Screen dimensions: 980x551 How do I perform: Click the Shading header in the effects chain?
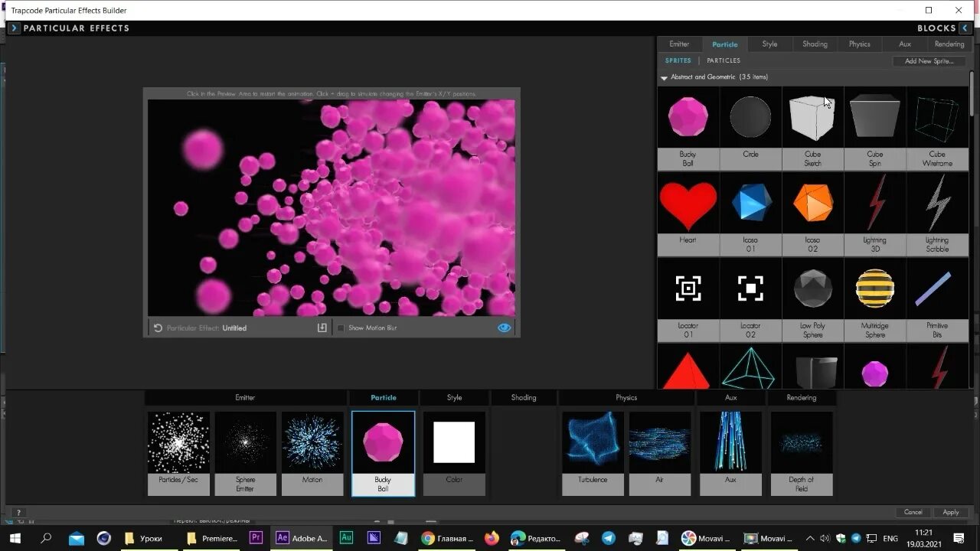tap(524, 398)
